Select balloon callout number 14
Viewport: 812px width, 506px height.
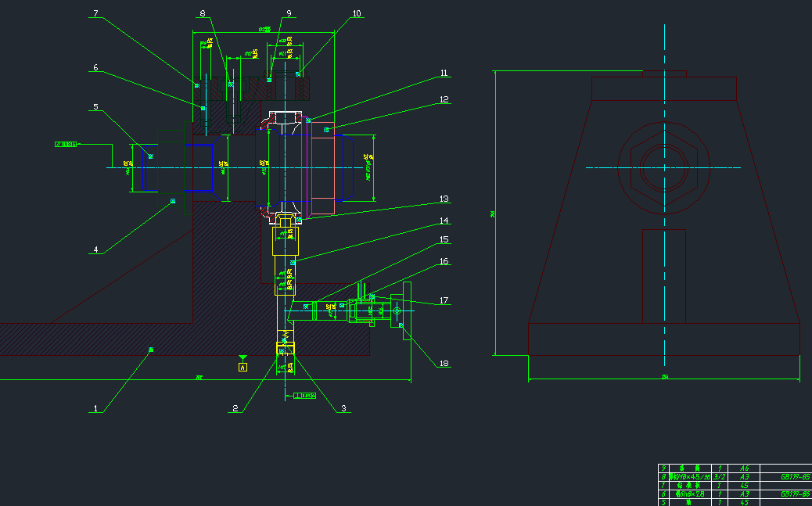444,221
